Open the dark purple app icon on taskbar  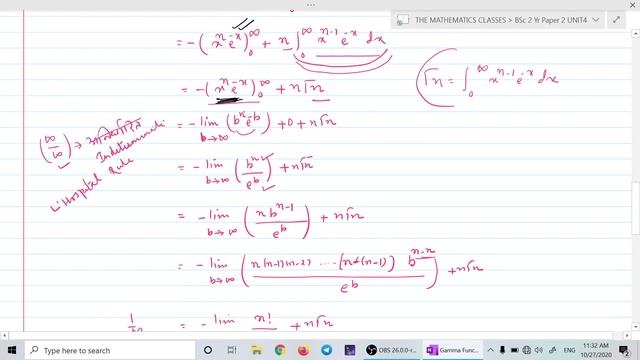pos(350,350)
